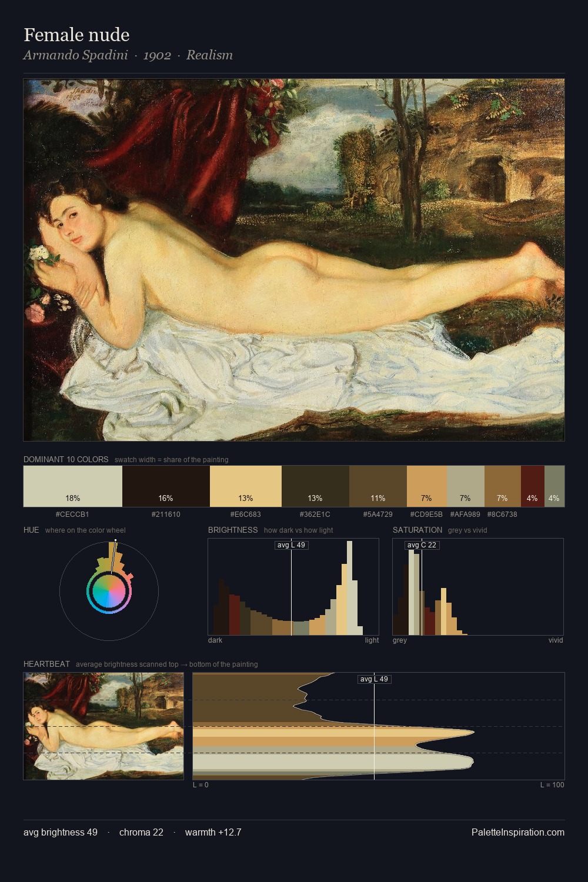Screen dimensions: 588x882
Task: Visit PaletteInspiration.com link
Action: click(518, 832)
